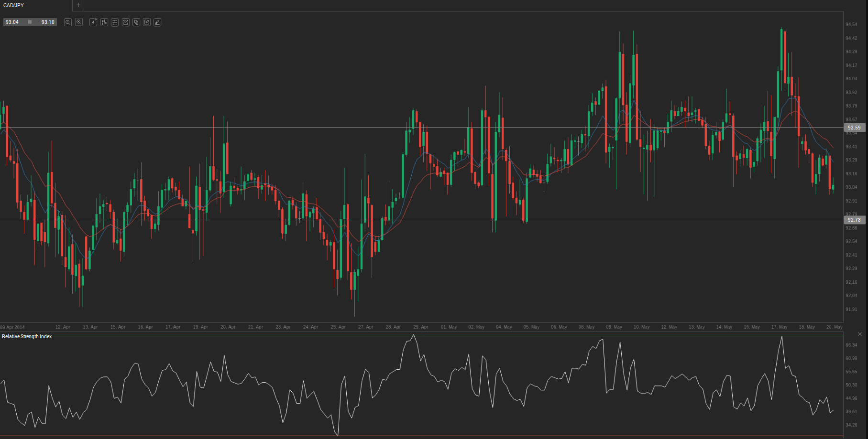Open the 4H timeframe selector
The width and height of the screenshot is (868, 439).
(x=93, y=22)
